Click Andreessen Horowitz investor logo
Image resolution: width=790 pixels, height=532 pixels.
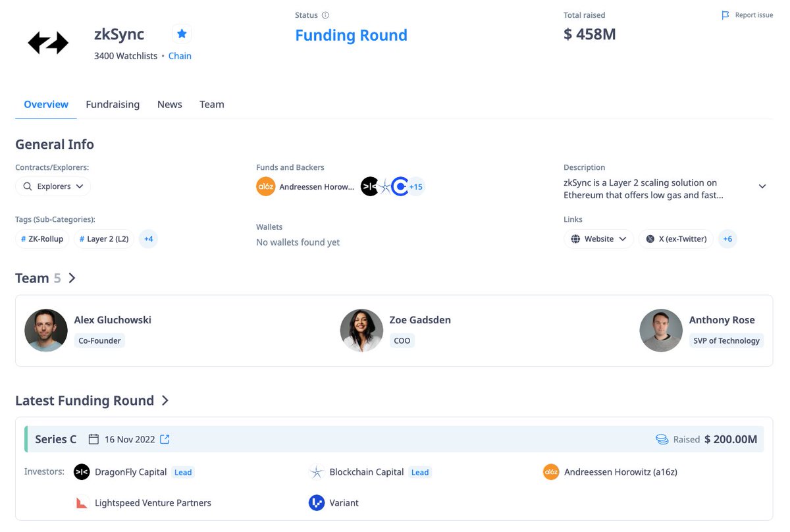tap(551, 472)
